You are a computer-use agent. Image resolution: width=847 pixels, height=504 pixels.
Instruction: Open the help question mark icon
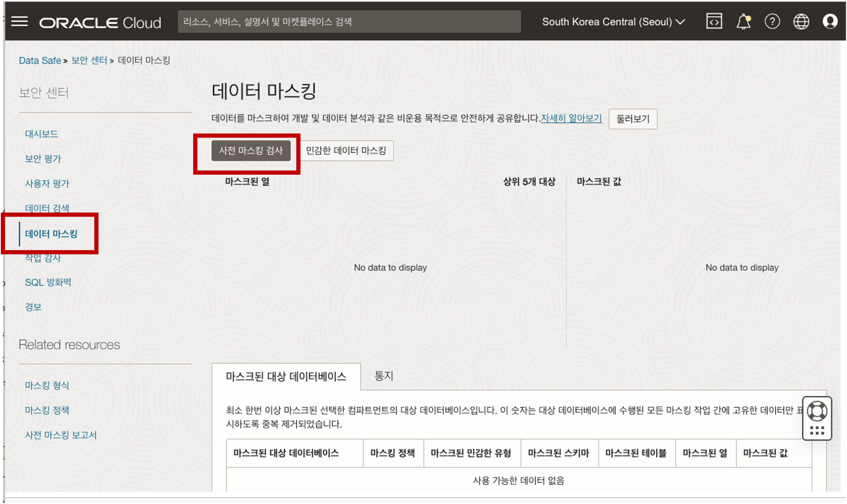(772, 22)
